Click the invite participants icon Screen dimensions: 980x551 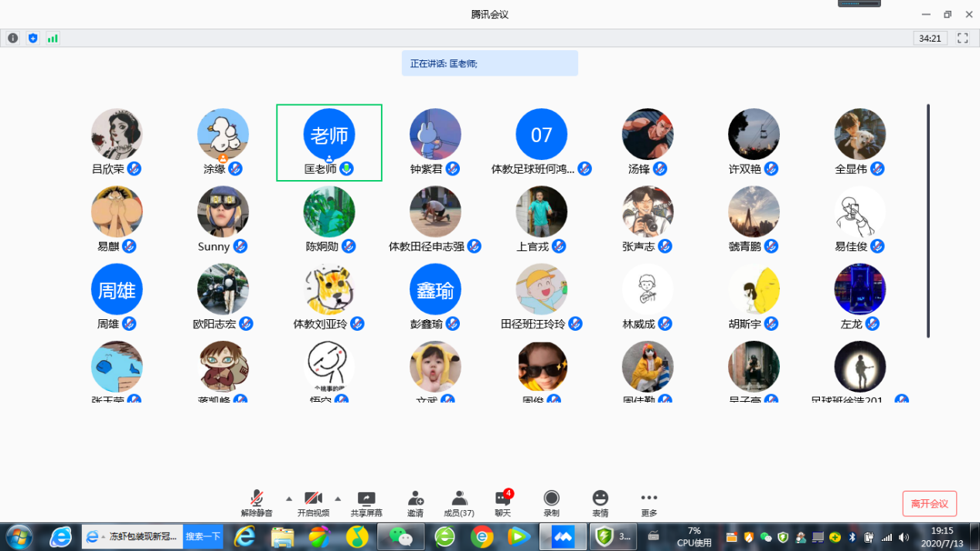click(415, 504)
